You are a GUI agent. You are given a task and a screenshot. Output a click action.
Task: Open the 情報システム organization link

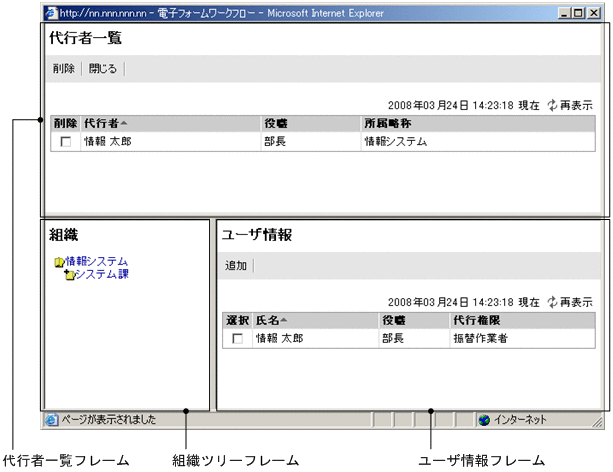click(x=96, y=262)
